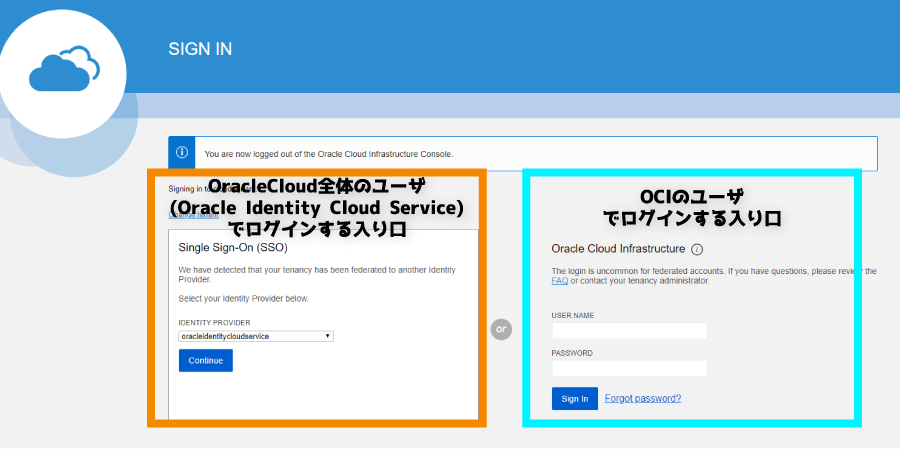Click the info icon in the logout banner
Viewport: 900px width, 449px height.
click(181, 153)
